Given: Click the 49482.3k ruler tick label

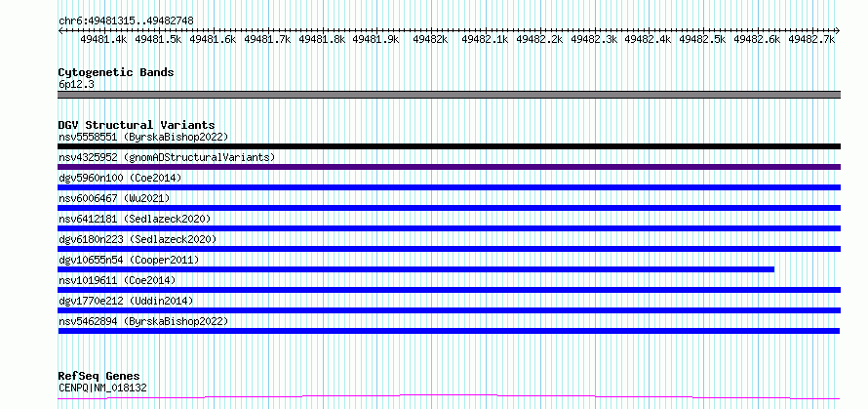Looking at the screenshot, I should tap(594, 39).
